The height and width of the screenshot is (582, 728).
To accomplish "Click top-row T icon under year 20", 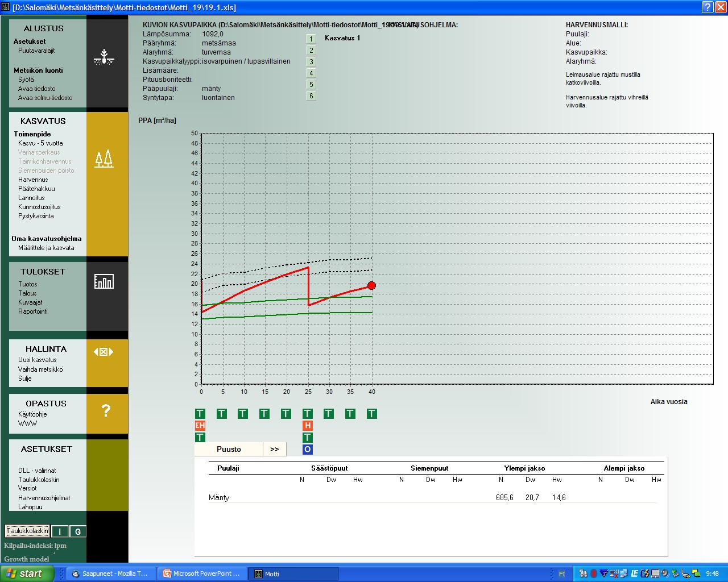I will click(x=286, y=414).
